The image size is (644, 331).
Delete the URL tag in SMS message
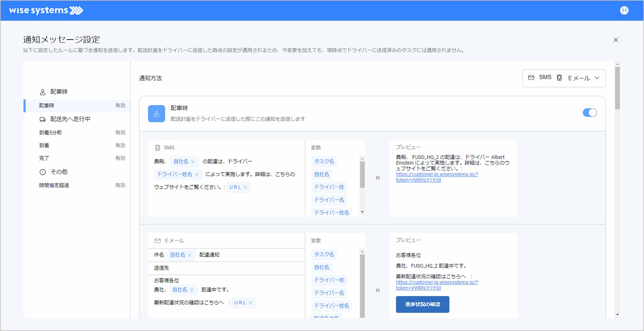246,187
